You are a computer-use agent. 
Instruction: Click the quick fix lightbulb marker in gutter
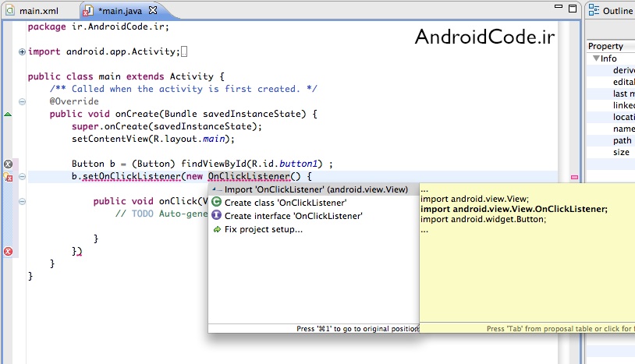click(9, 177)
